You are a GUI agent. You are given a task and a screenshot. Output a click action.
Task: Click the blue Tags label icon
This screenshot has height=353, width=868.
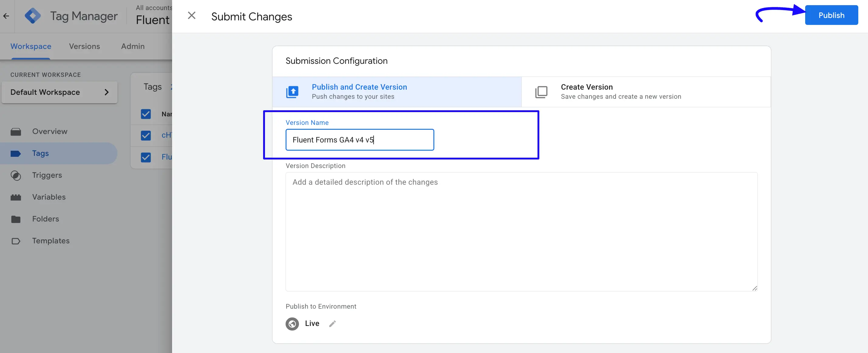(15, 154)
